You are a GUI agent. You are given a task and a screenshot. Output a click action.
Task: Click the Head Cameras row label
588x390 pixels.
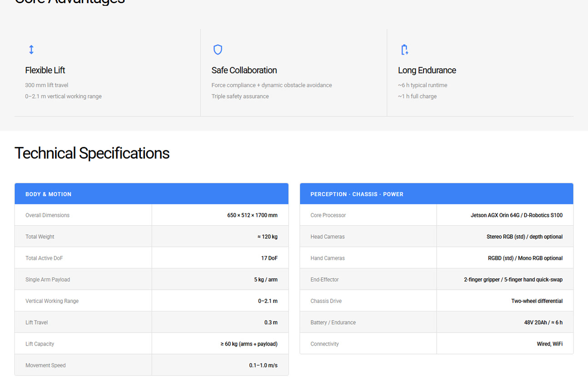click(328, 237)
